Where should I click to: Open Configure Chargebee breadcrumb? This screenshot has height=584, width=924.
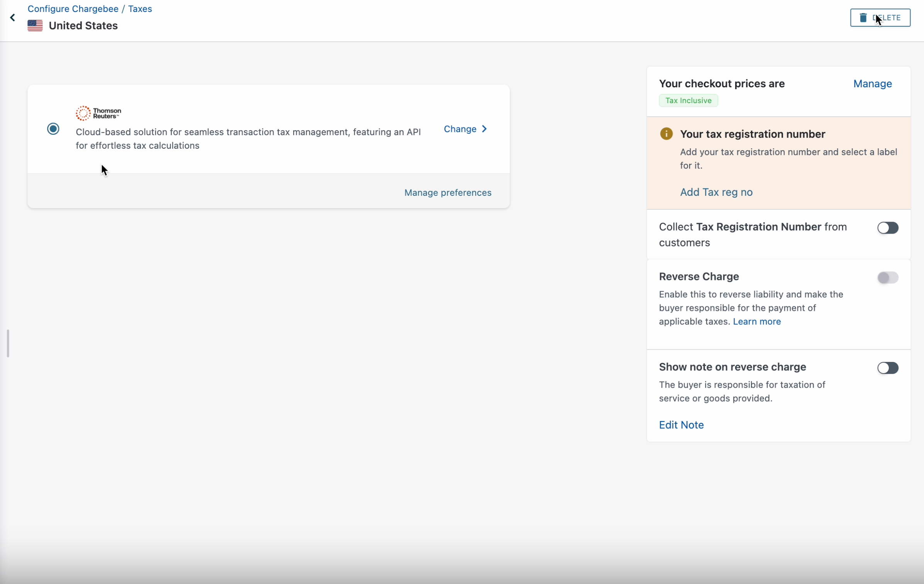73,8
